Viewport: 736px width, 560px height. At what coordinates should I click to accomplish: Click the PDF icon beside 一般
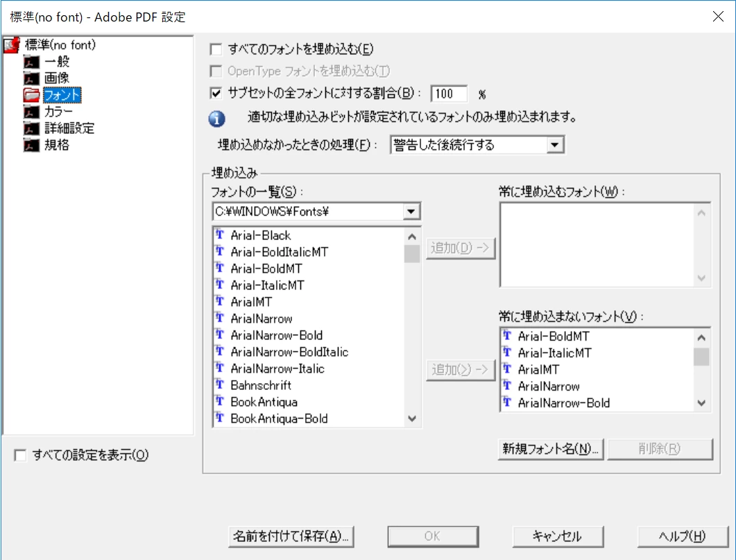(31, 62)
